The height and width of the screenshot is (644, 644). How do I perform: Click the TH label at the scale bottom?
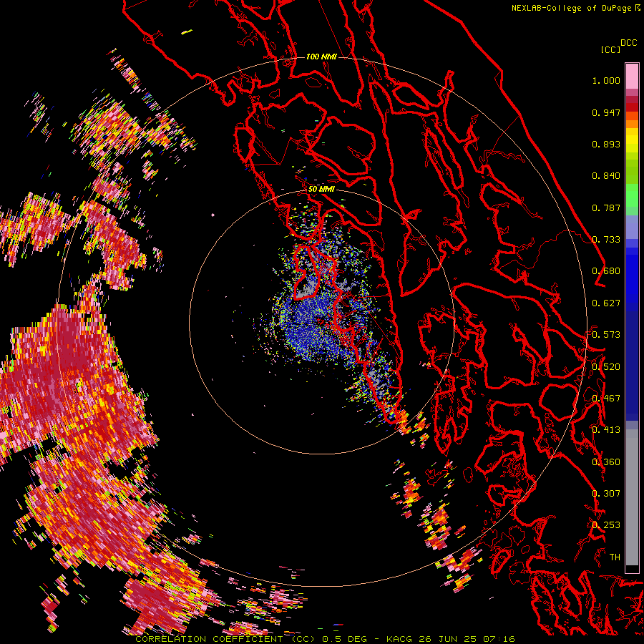tap(615, 557)
